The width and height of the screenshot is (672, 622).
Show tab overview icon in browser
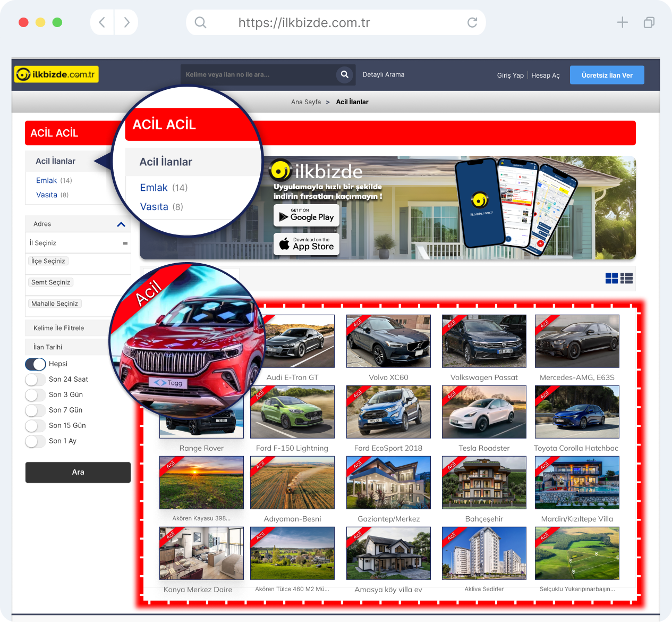click(x=649, y=22)
